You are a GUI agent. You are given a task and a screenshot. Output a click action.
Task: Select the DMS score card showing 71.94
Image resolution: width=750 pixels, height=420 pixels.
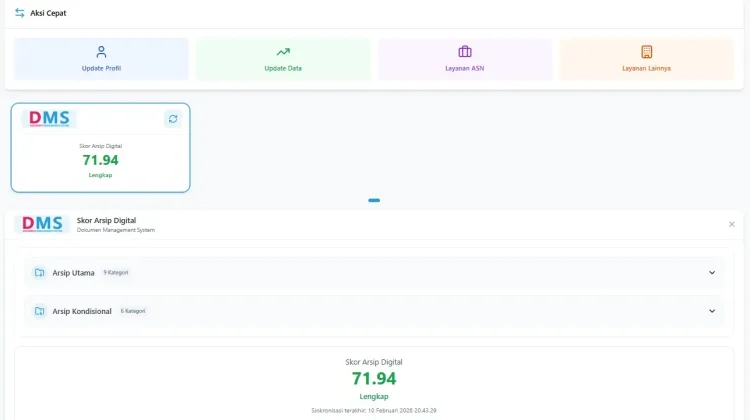100,148
